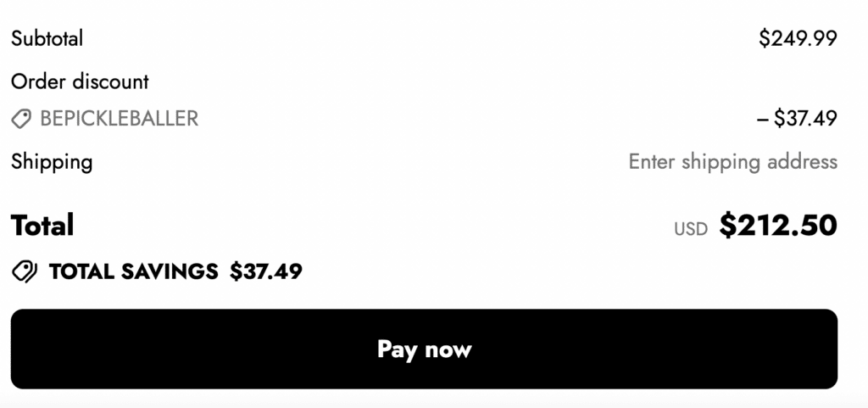Click the discount tag icon beside BEPICKLEBALLER
The width and height of the screenshot is (868, 408).
tap(21, 119)
